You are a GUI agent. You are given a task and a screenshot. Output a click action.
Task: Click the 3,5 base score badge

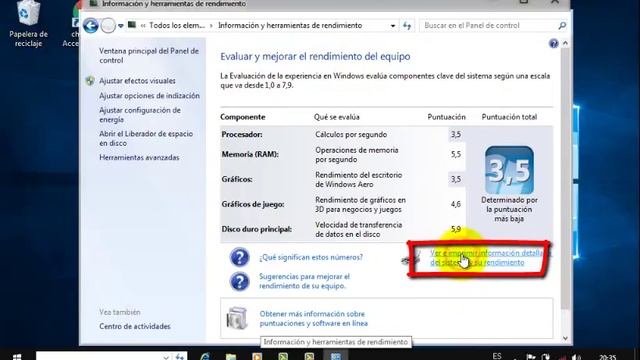coord(509,170)
